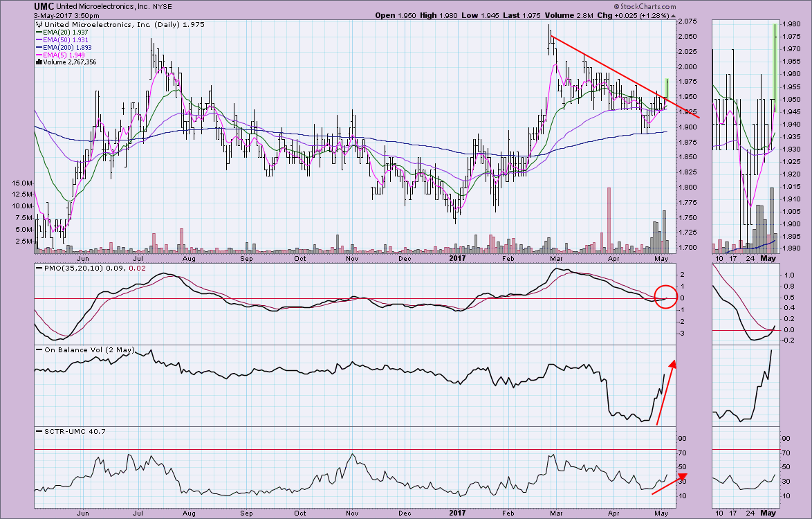Click the candlestick icon beside United Microelectronics legend

coord(38,25)
